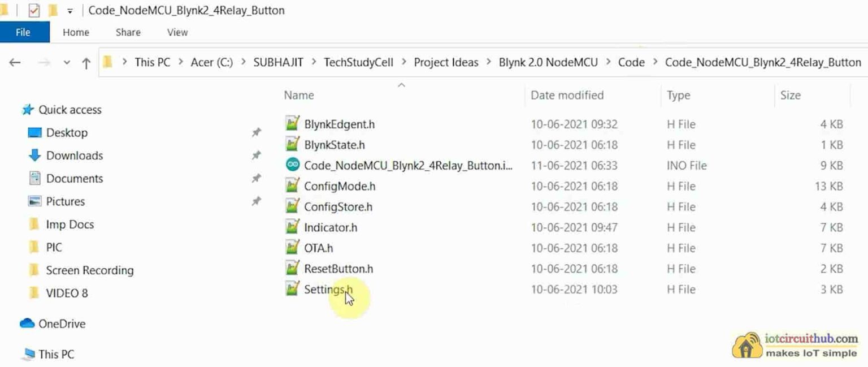The height and width of the screenshot is (367, 868).
Task: Click the Arduino icon of the INO file
Action: click(292, 166)
